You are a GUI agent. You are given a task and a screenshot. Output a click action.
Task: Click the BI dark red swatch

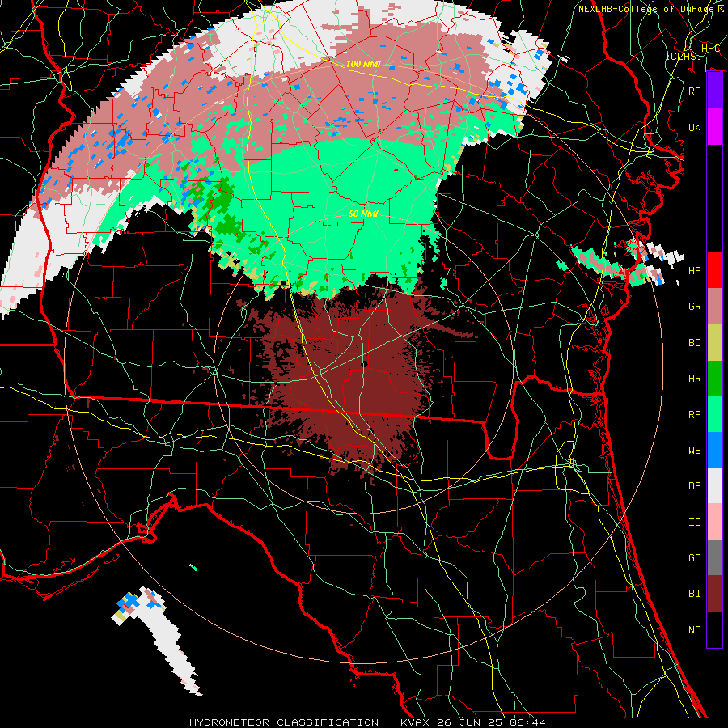tap(714, 594)
